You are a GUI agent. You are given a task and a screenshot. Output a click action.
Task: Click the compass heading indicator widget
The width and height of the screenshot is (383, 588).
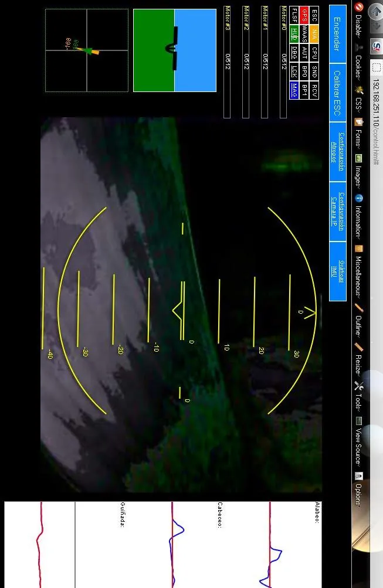click(87, 50)
